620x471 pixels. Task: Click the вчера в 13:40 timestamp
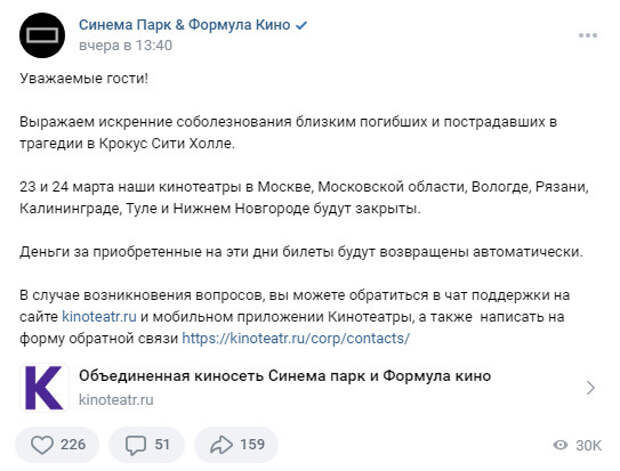click(x=125, y=45)
